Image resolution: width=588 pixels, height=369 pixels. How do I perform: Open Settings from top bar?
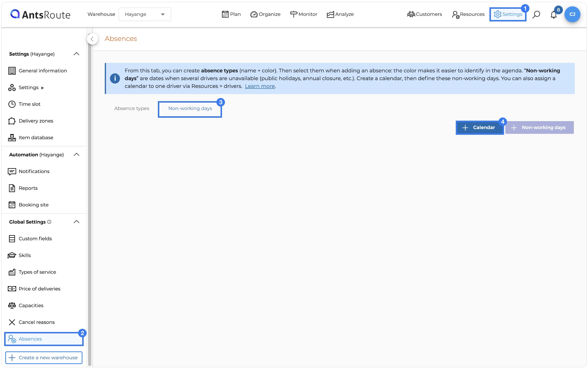click(508, 14)
